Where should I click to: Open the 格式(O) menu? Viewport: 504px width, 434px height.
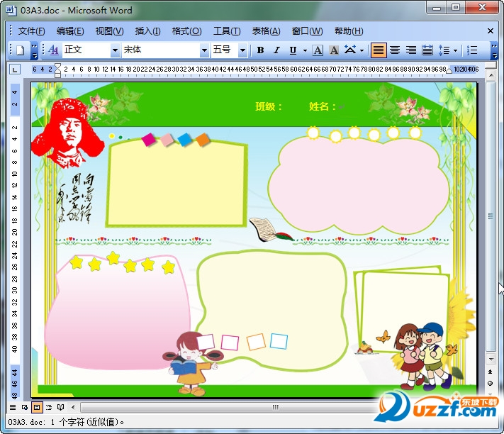pyautogui.click(x=186, y=31)
